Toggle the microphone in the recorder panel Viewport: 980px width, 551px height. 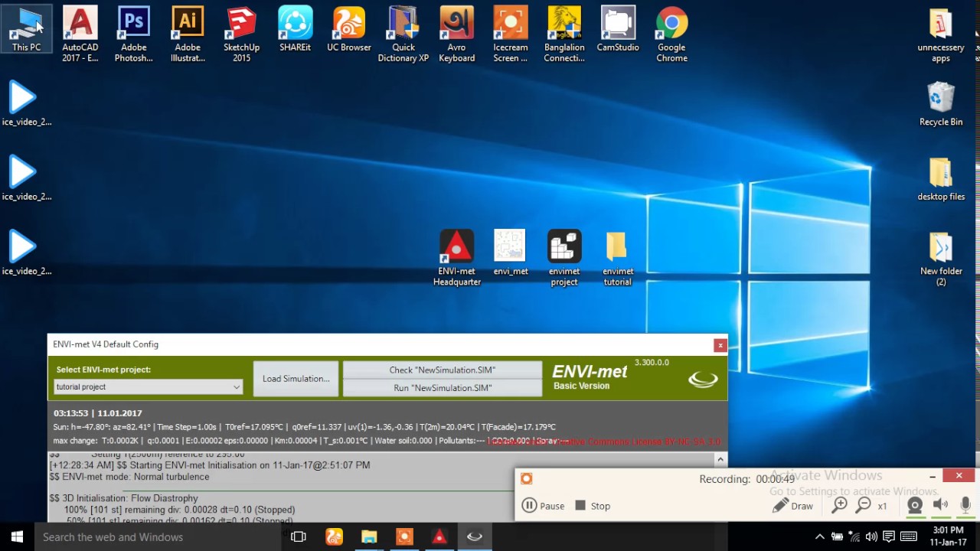(965, 505)
